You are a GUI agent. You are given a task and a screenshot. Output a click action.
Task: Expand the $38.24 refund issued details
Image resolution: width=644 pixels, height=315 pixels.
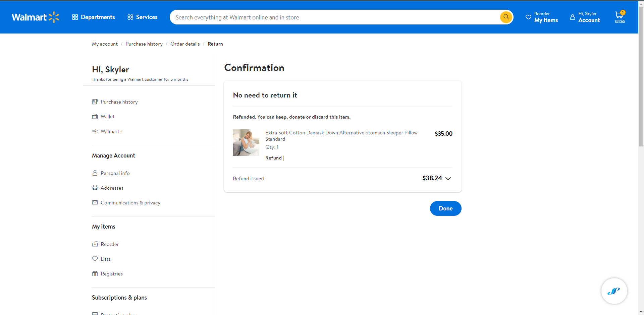coord(448,178)
